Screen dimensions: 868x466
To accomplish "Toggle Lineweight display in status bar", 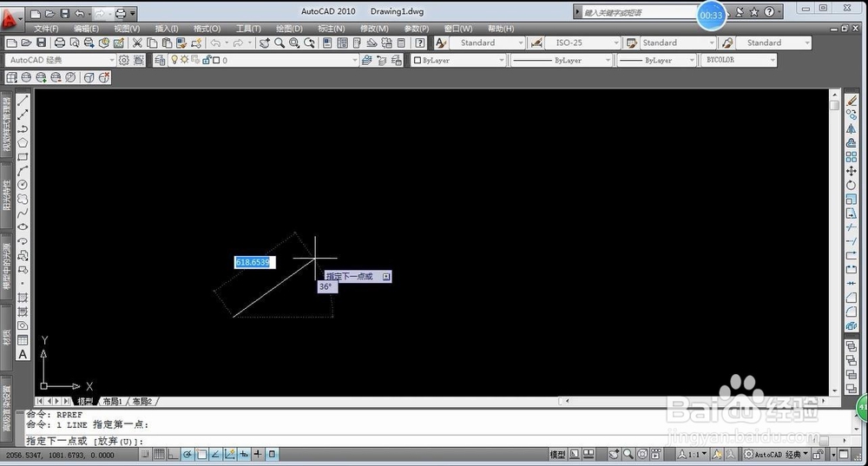I will [x=258, y=455].
